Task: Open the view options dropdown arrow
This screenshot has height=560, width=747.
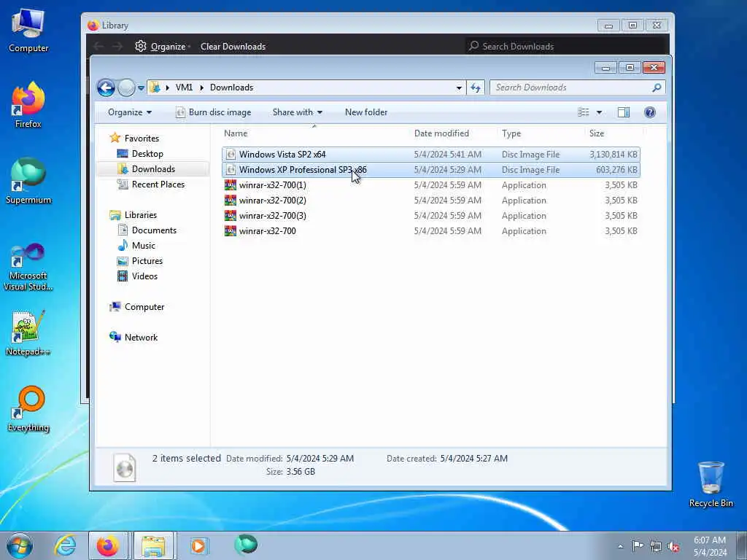Action: (x=599, y=112)
